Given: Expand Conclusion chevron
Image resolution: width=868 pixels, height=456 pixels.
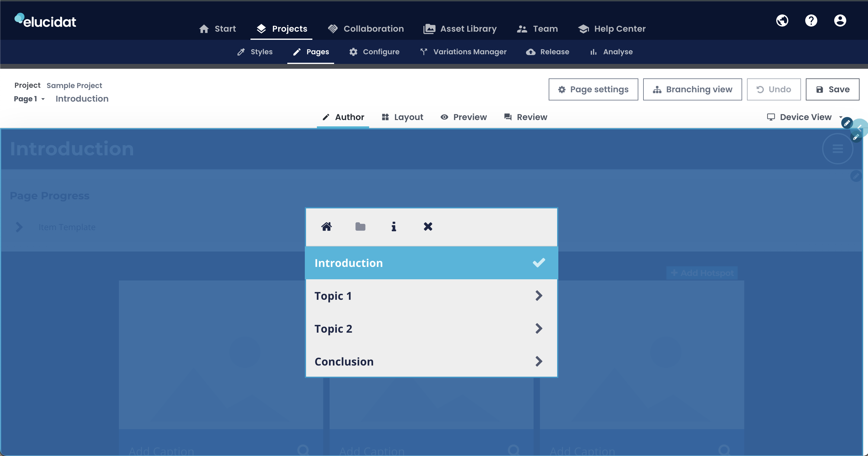Looking at the screenshot, I should [x=538, y=361].
